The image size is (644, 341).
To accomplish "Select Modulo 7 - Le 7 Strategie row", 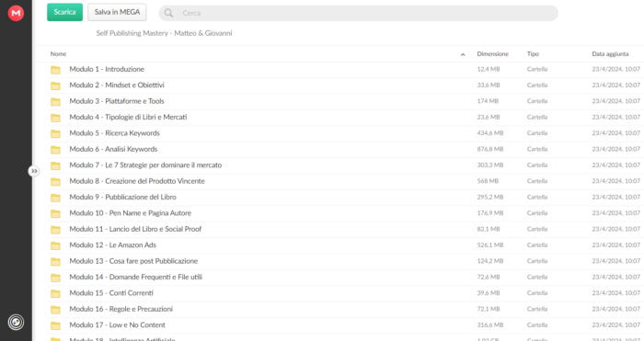I will [x=345, y=165].
